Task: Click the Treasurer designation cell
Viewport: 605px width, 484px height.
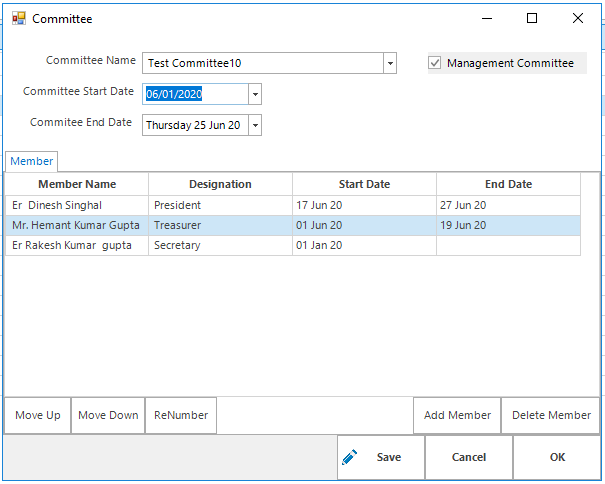Action: tap(220, 225)
